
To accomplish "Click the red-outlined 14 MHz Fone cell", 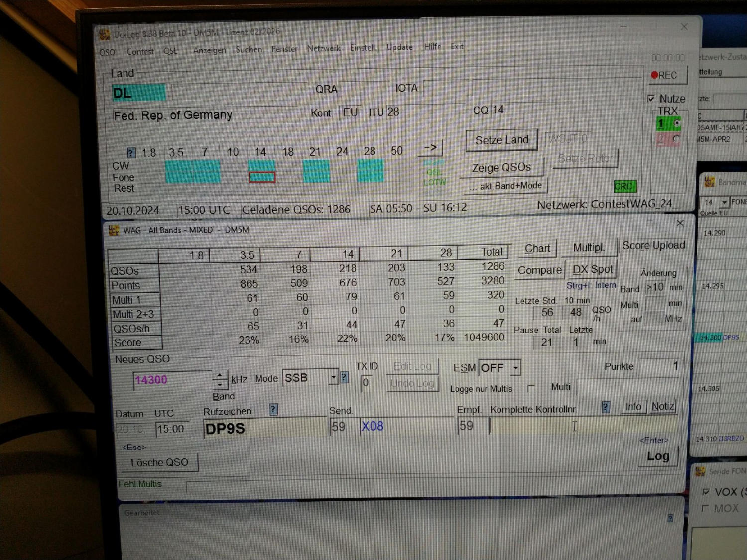I will [262, 177].
